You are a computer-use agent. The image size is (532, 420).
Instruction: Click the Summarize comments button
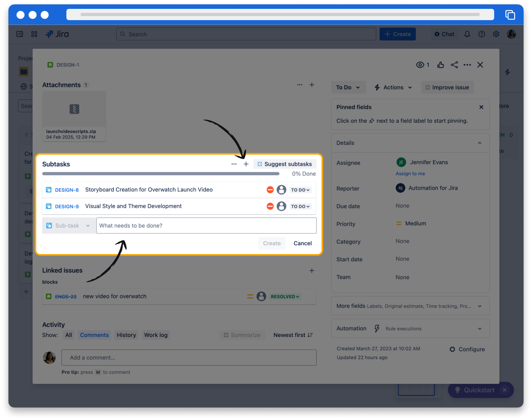coord(242,335)
